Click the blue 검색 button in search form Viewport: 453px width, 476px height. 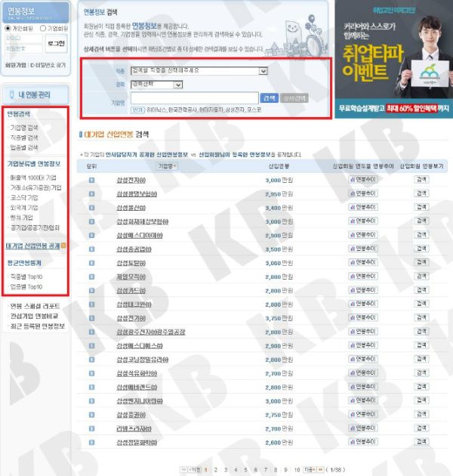tap(269, 98)
